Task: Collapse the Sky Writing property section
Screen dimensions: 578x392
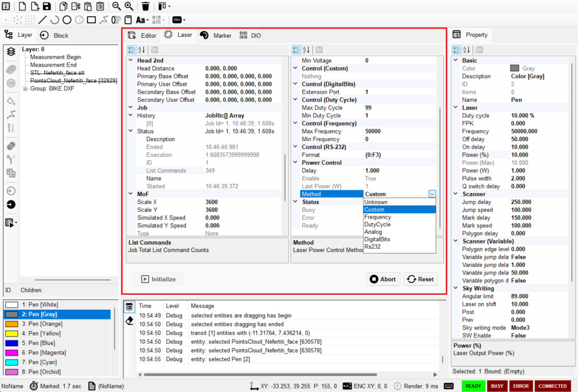Action: click(456, 288)
